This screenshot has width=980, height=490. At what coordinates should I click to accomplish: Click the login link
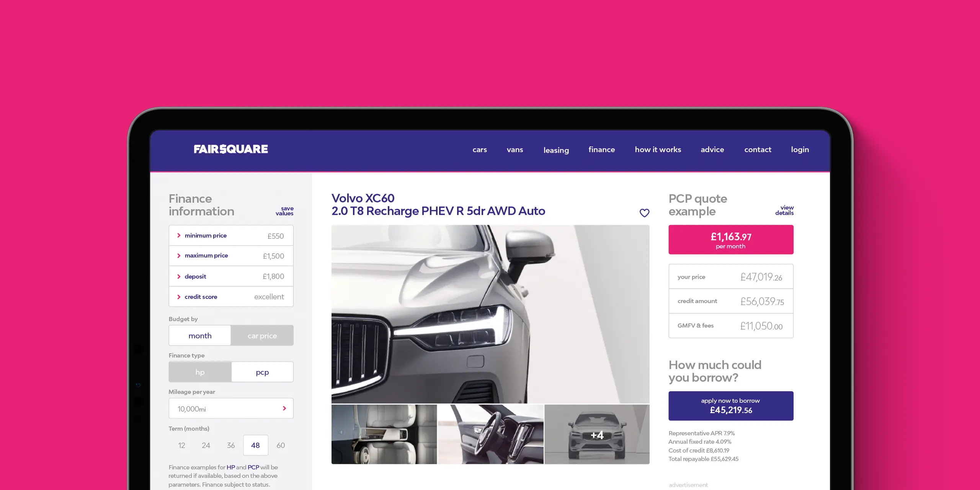pyautogui.click(x=800, y=150)
